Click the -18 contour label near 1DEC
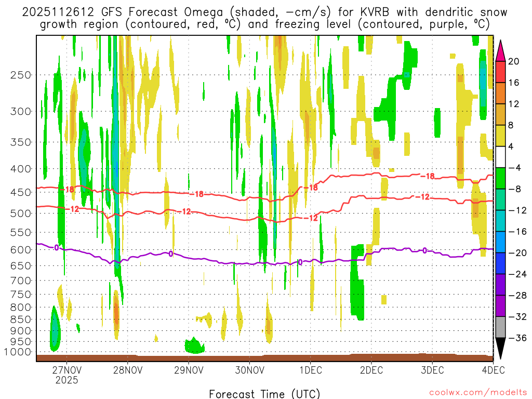Screen dimensions: 532x399 pos(311,187)
